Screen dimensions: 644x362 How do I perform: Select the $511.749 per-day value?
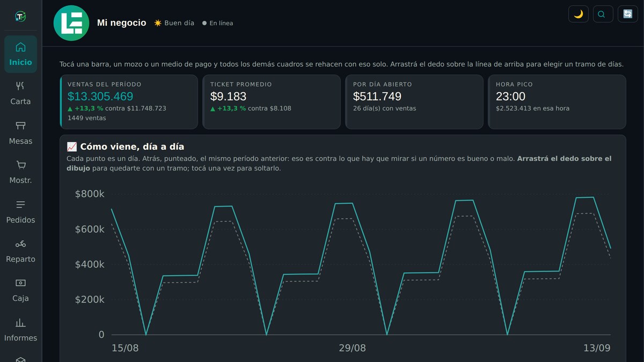pyautogui.click(x=377, y=97)
